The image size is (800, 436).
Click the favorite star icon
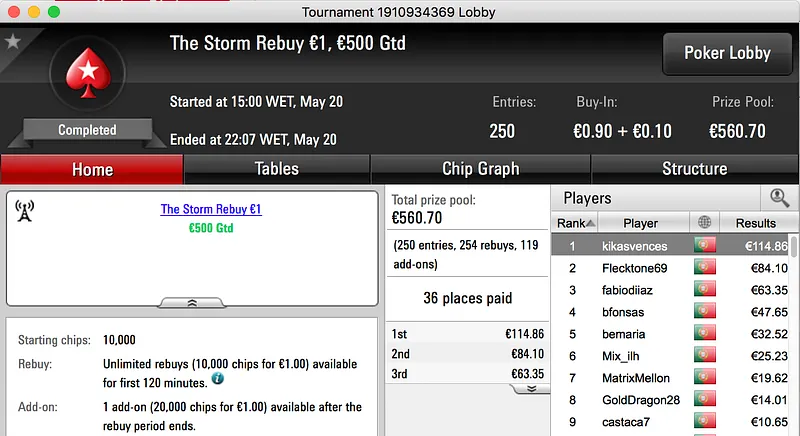click(12, 41)
